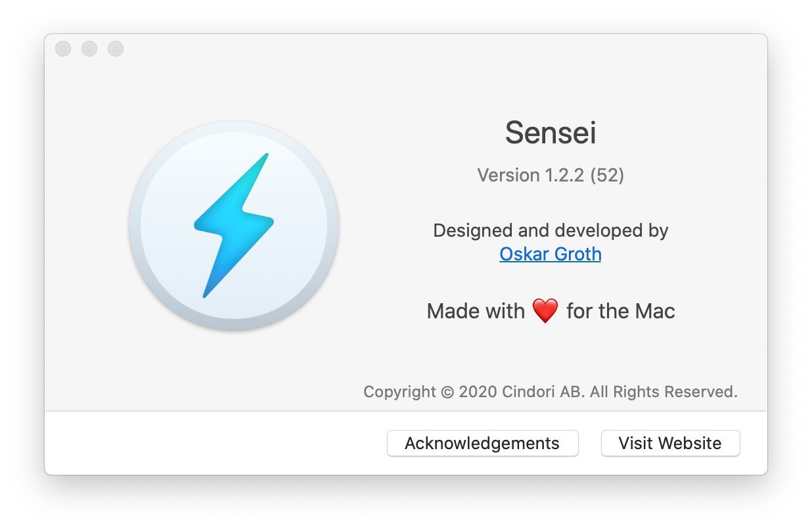Click the red heart emoji
The width and height of the screenshot is (812, 530).
(545, 310)
